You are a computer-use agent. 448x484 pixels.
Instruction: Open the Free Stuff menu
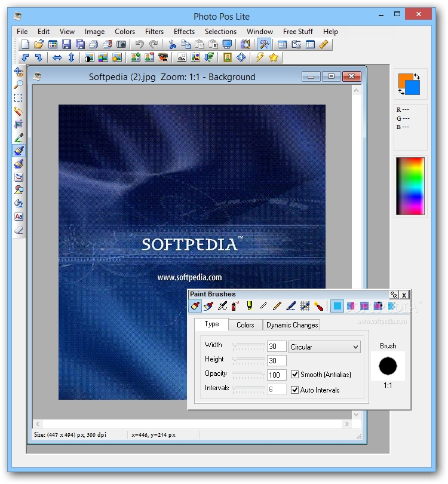click(x=297, y=32)
